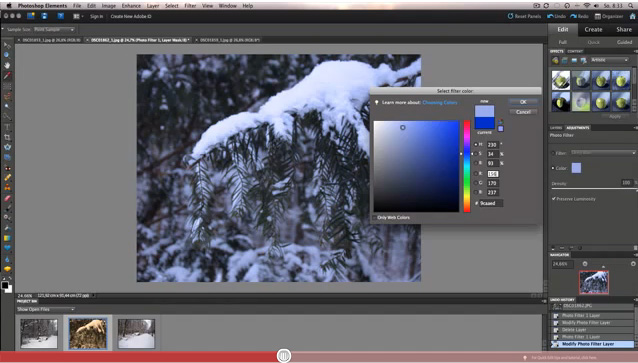Select the H hue radio button
Viewport: 638px width, 363px height.
coord(476,144)
